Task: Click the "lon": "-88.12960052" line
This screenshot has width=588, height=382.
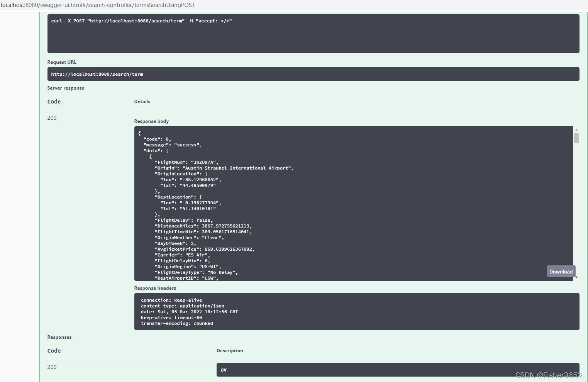Action: (x=191, y=180)
